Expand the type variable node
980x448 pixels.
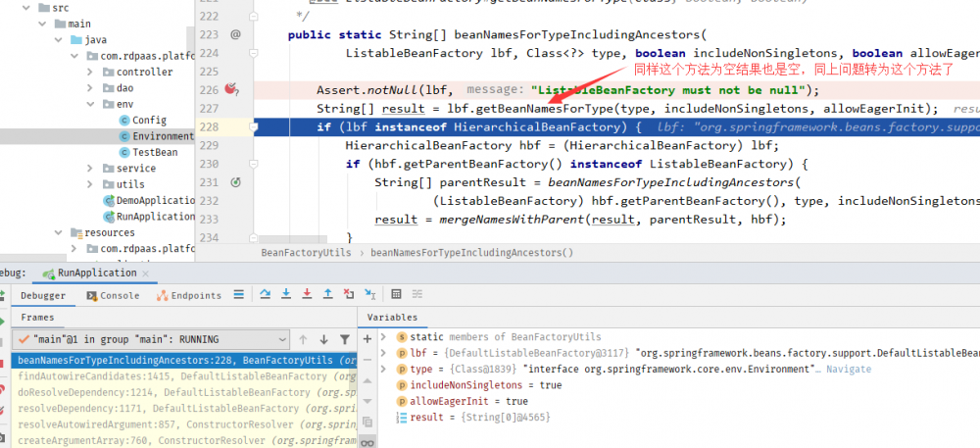384,370
